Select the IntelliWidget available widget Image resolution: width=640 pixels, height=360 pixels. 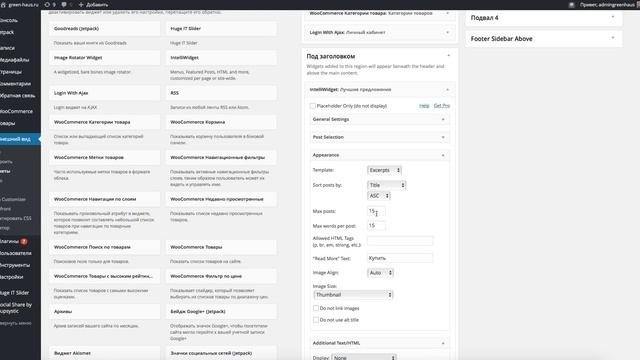(221, 58)
